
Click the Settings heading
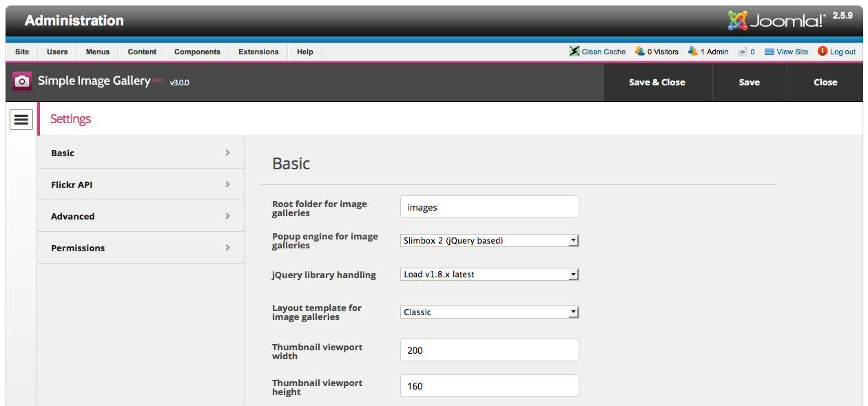[70, 119]
